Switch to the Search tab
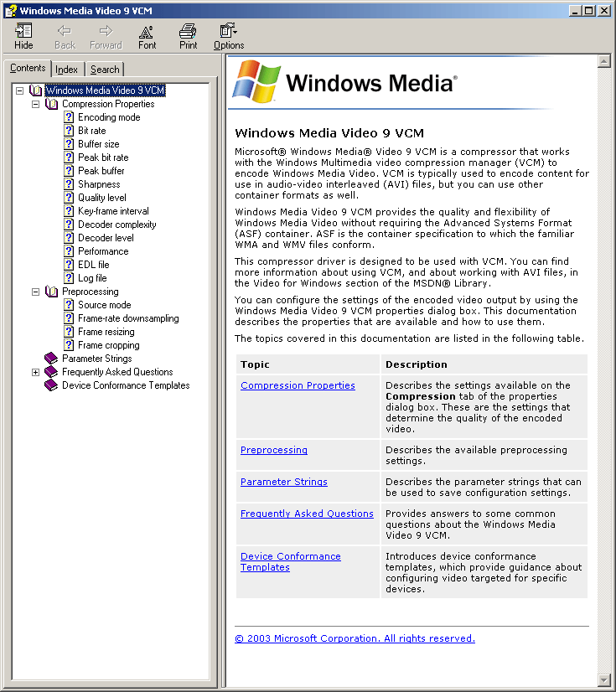 click(105, 70)
